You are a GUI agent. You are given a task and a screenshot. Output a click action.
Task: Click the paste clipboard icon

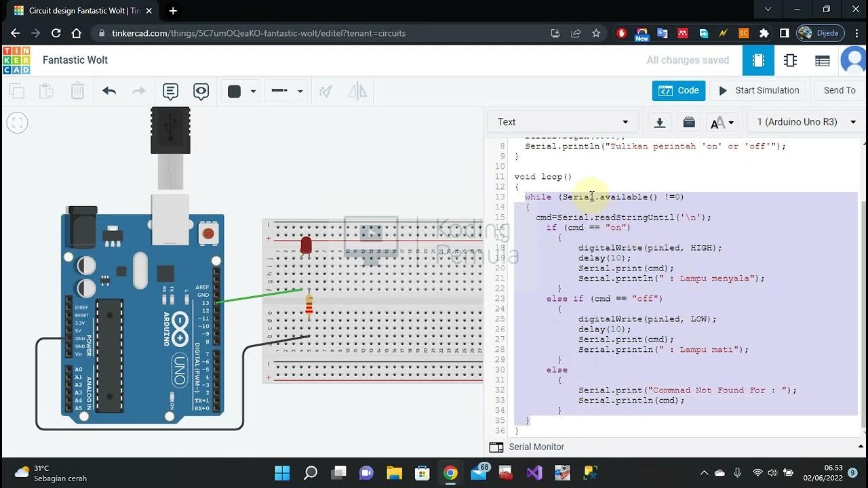coord(46,91)
